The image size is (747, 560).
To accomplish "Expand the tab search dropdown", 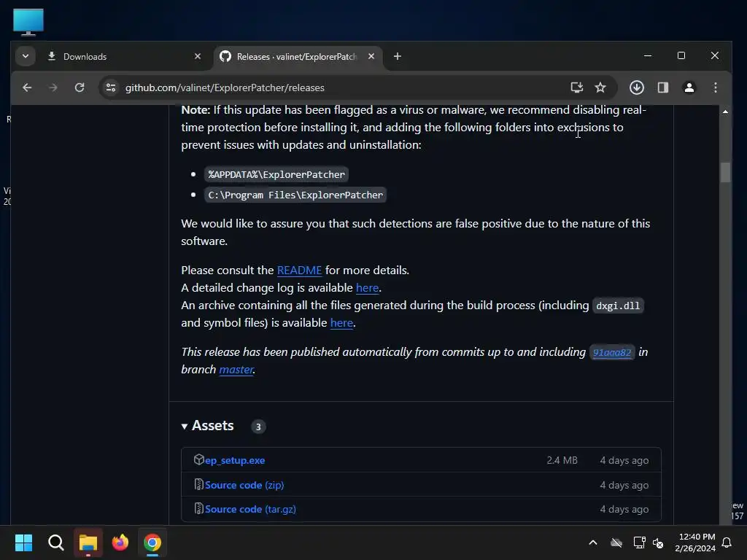I will (26, 57).
